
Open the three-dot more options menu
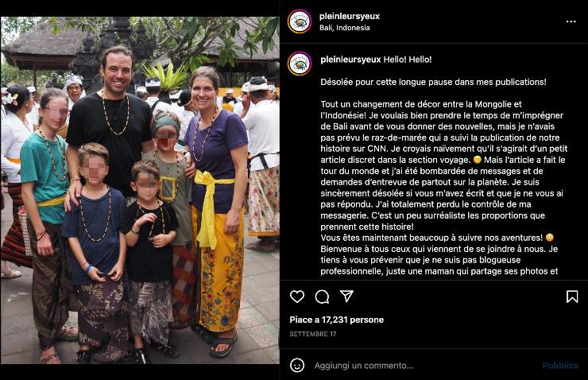click(571, 21)
